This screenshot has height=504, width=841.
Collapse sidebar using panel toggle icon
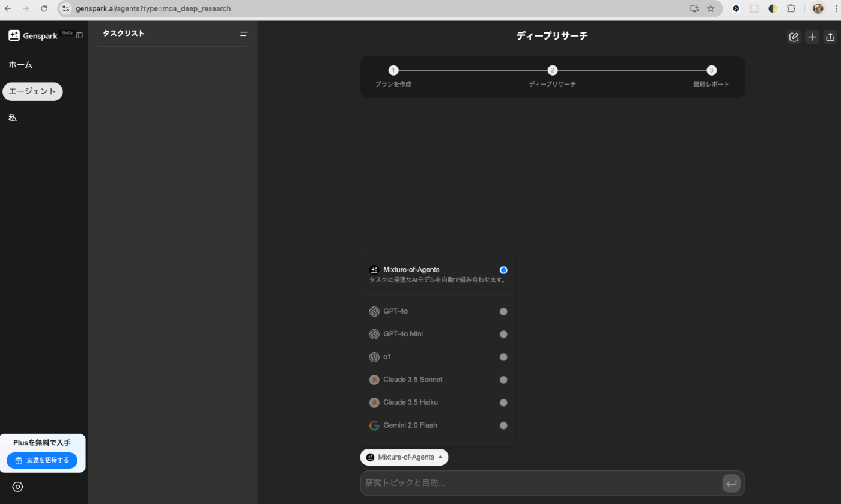tap(79, 35)
